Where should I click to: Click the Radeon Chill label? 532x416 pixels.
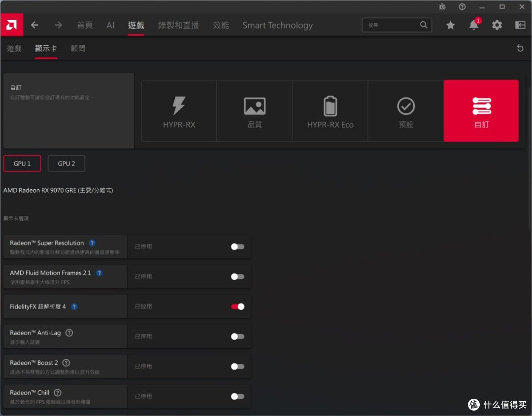coord(30,392)
